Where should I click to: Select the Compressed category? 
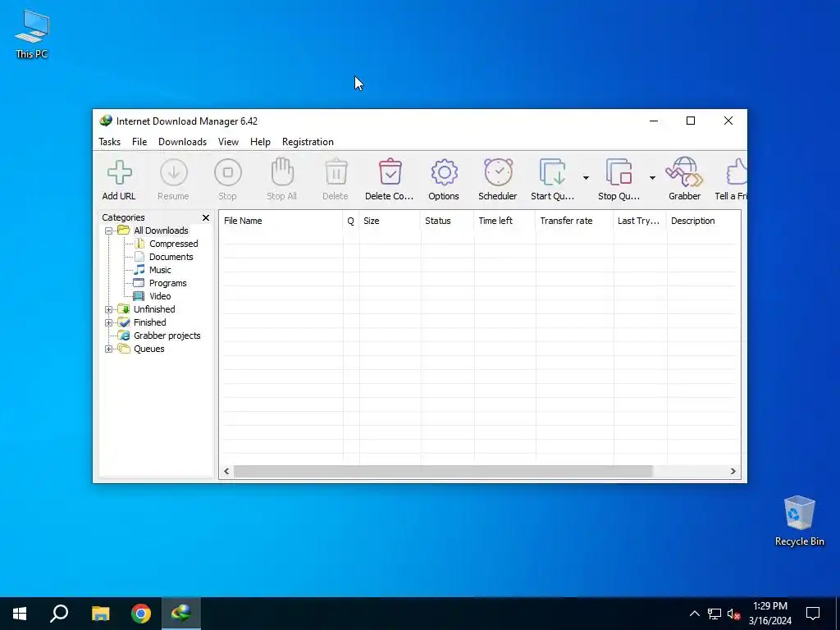174,244
